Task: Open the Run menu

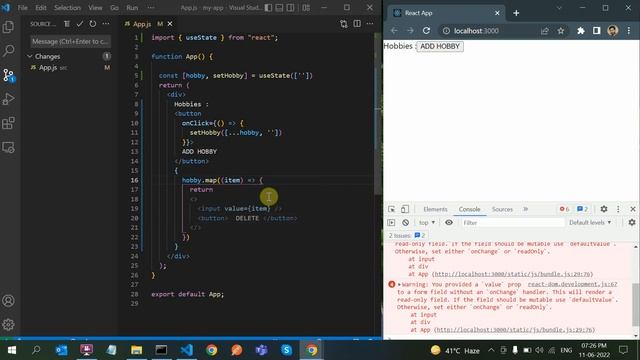Action: tap(132, 8)
